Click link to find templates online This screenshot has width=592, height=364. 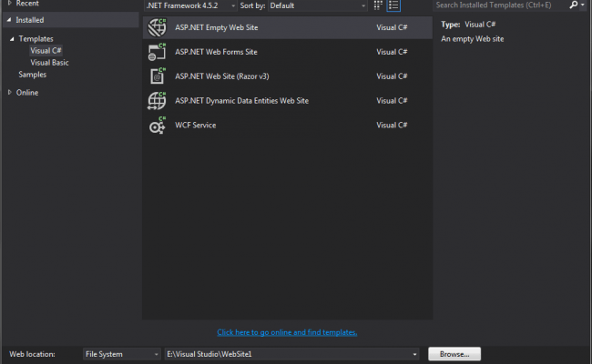click(287, 332)
